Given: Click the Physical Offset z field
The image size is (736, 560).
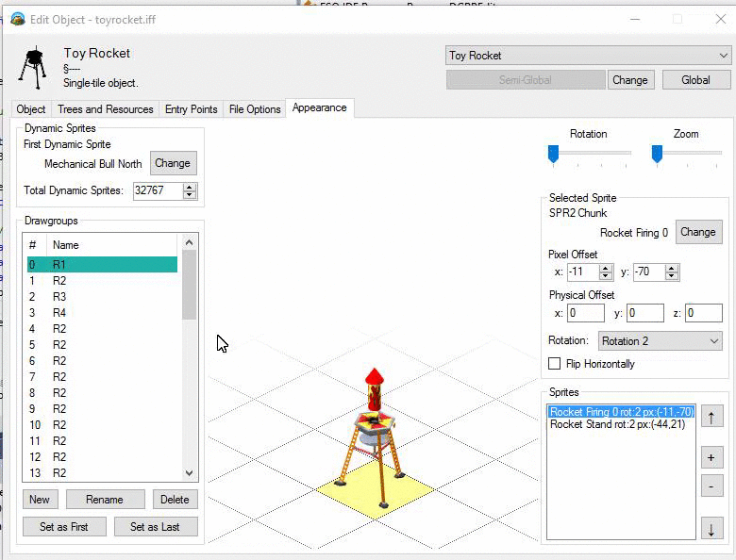Looking at the screenshot, I should pos(703,313).
